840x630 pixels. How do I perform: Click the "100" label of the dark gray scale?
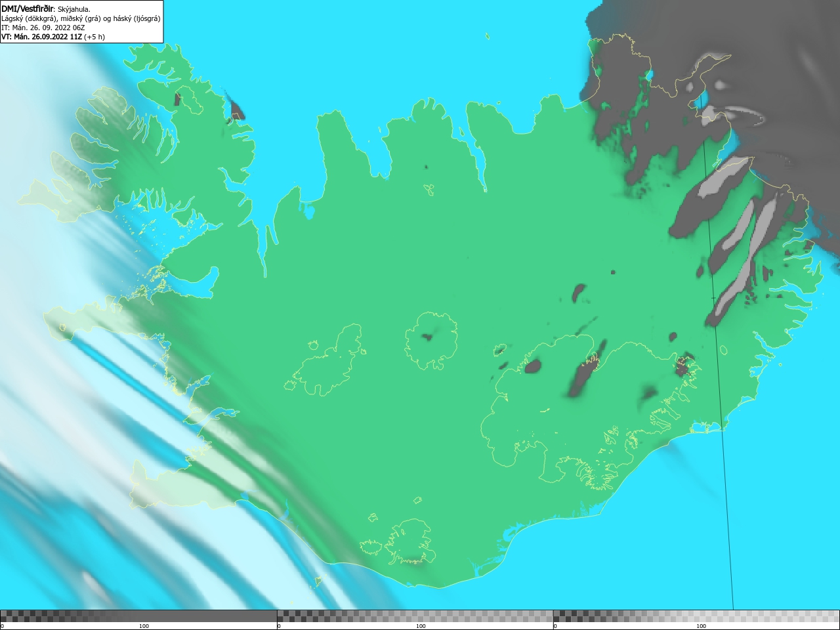(x=144, y=626)
